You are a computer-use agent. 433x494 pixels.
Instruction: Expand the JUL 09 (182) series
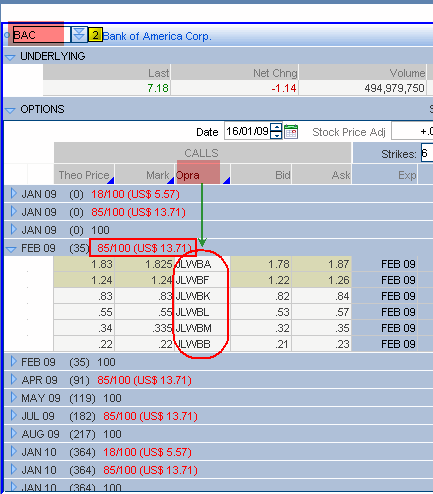(x=14, y=415)
